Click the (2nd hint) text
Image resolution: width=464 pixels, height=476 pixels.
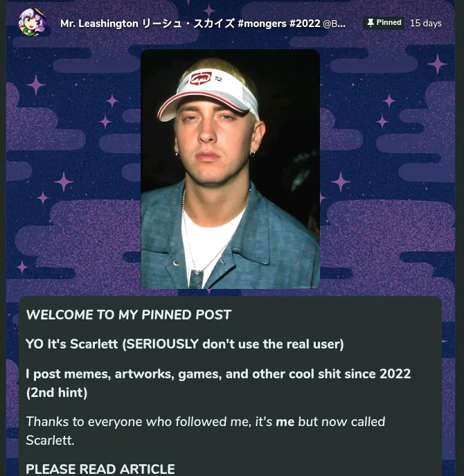click(x=57, y=393)
